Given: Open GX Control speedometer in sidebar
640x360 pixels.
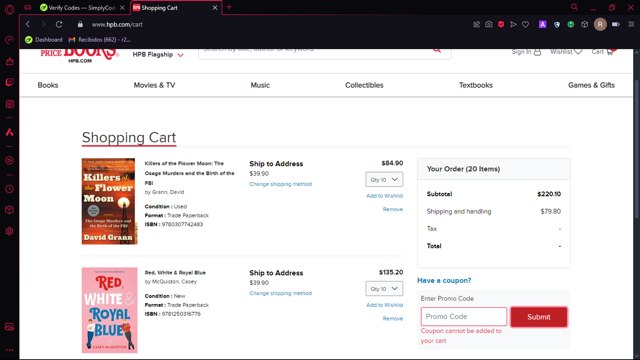Looking at the screenshot, I should [9, 40].
